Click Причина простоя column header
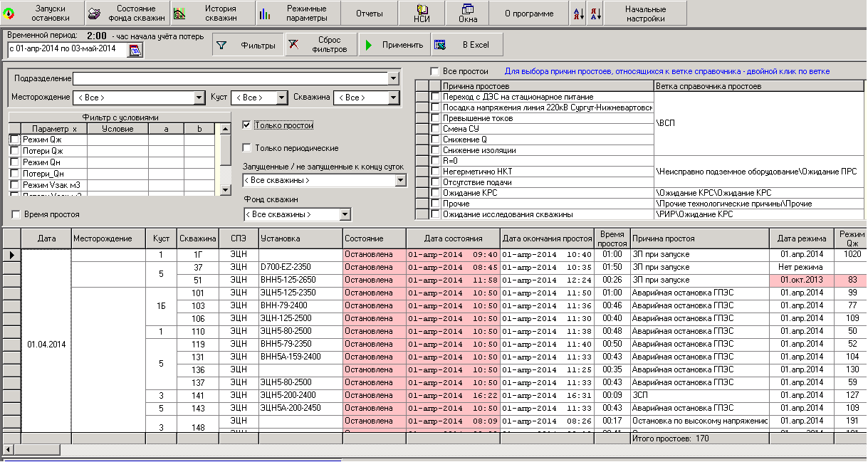Viewport: 868px width, 462px height. coord(699,238)
